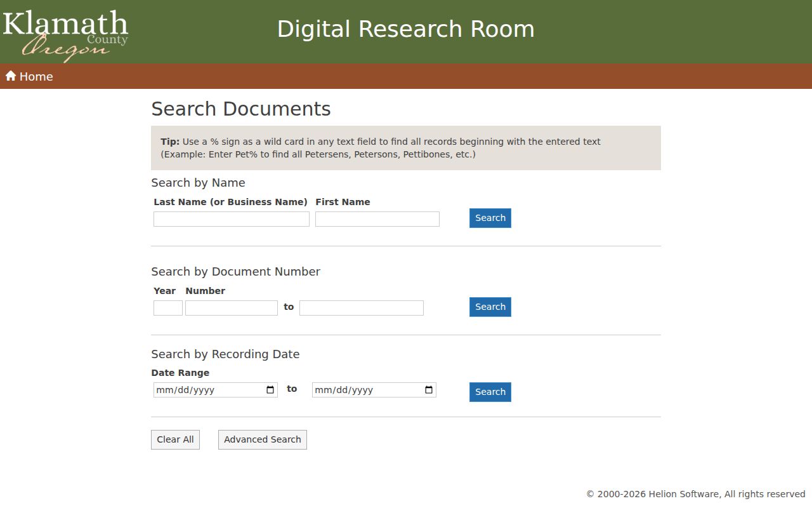Click Search button for document number

[490, 307]
